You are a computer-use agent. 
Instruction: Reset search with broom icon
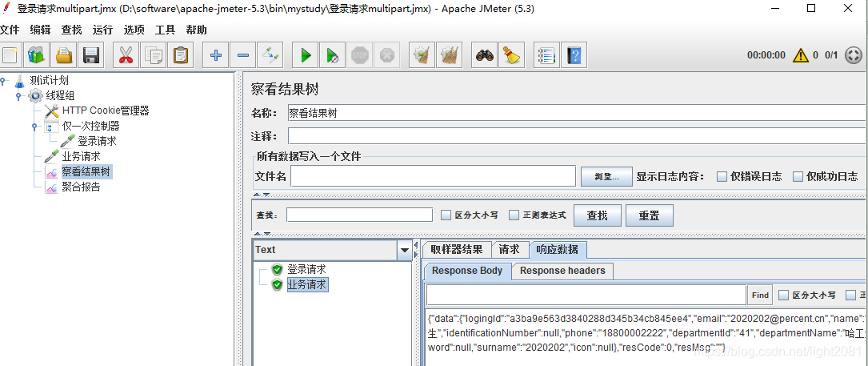coord(512,55)
